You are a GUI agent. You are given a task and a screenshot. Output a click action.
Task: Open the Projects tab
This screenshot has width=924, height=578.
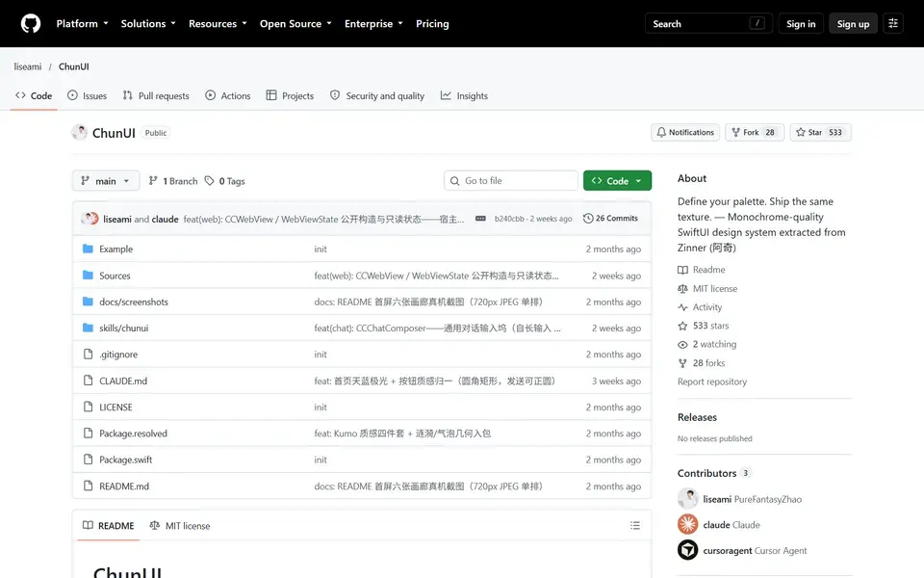290,95
